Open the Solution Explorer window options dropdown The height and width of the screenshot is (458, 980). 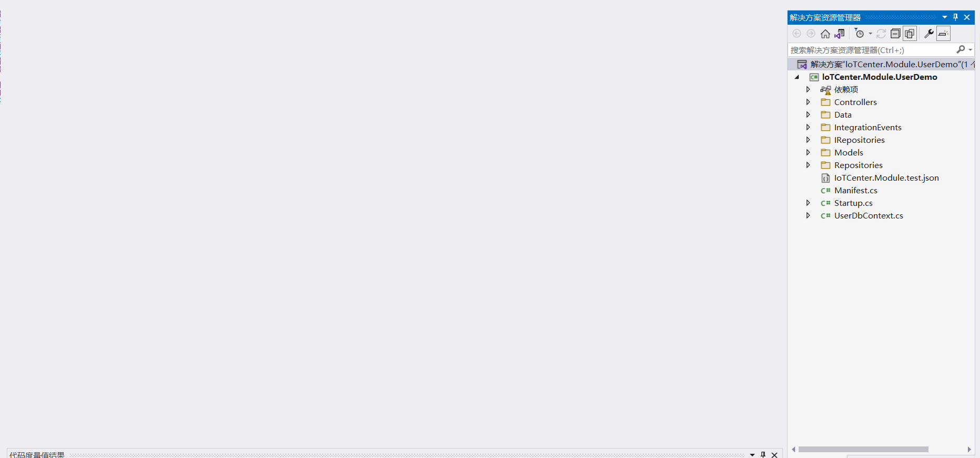(944, 17)
